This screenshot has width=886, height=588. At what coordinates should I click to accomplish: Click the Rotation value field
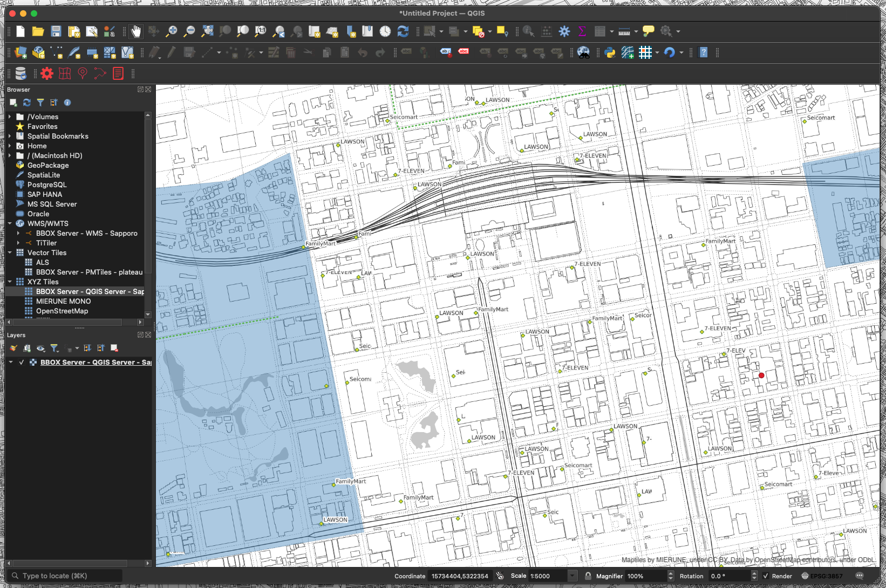pos(729,576)
